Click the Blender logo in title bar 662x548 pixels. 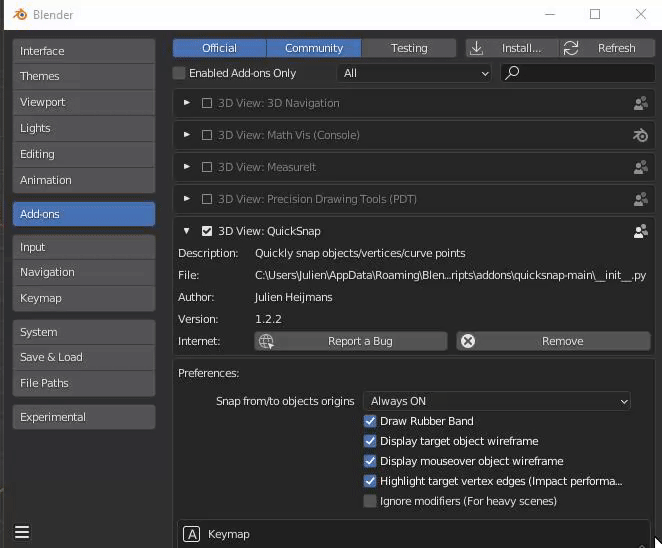(21, 15)
